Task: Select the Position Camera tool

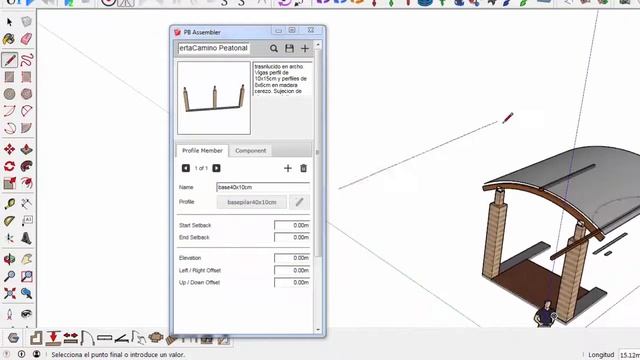Action: tap(9, 314)
